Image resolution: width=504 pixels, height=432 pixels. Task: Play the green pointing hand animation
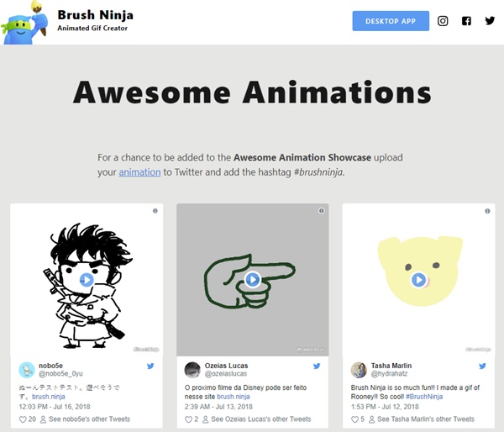click(253, 280)
